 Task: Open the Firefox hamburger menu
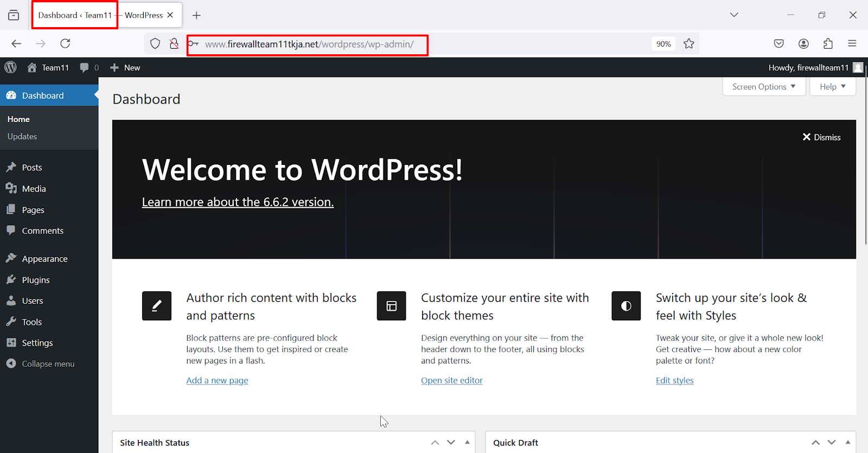852,43
